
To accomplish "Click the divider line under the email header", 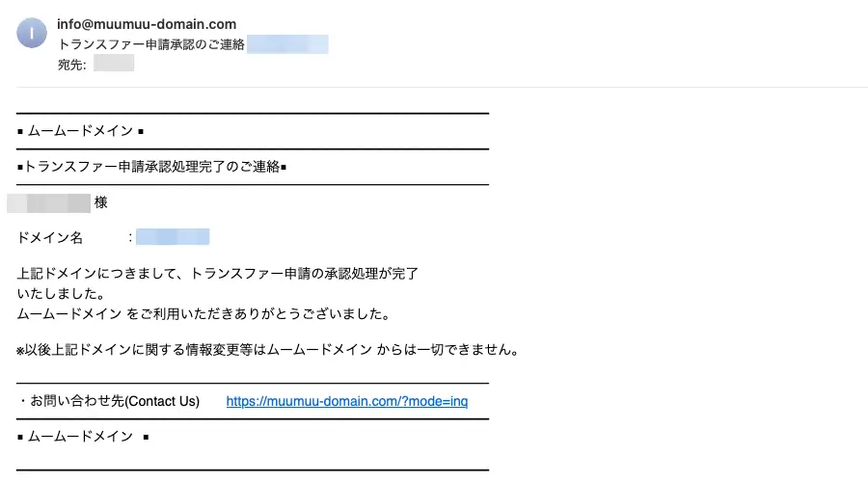I will coord(442,88).
